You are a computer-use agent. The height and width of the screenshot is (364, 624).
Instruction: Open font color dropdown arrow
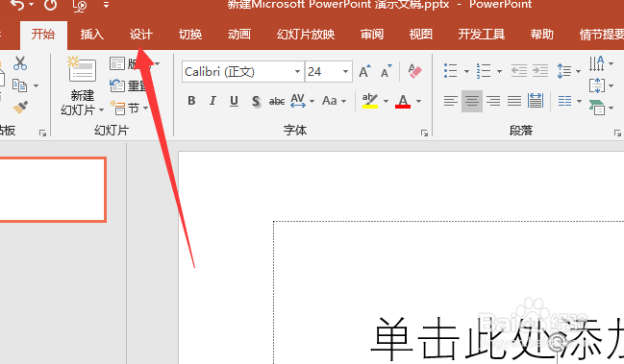418,102
